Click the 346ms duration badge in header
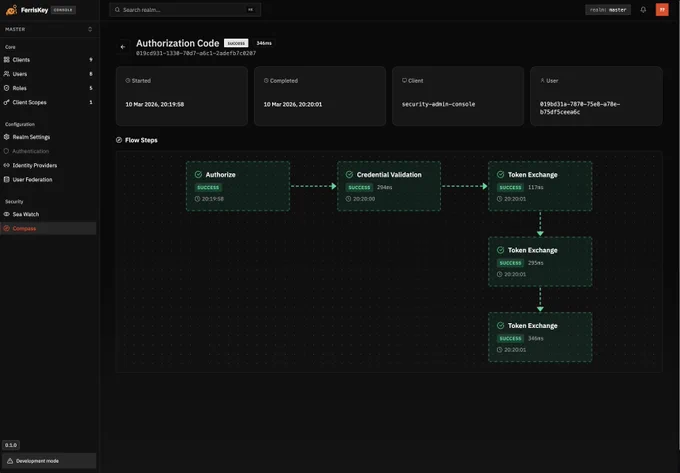 point(264,43)
